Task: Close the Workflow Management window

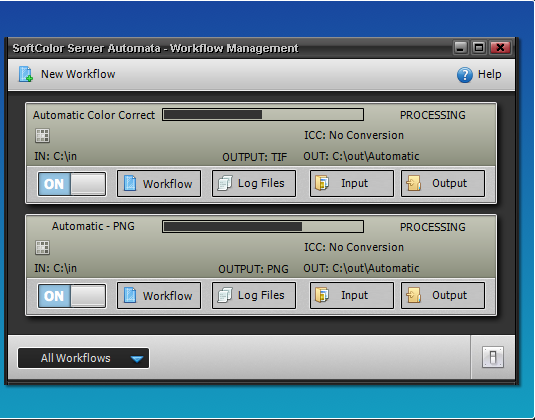Action: coord(500,48)
